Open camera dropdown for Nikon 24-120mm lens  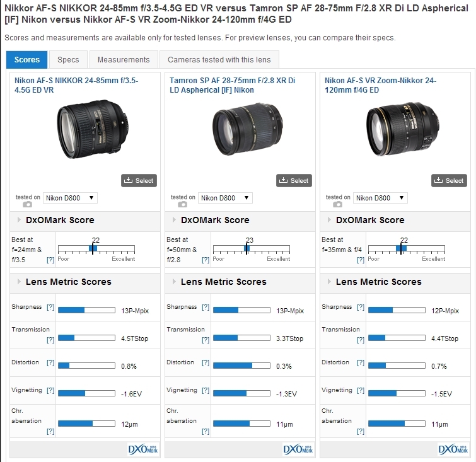coord(381,198)
